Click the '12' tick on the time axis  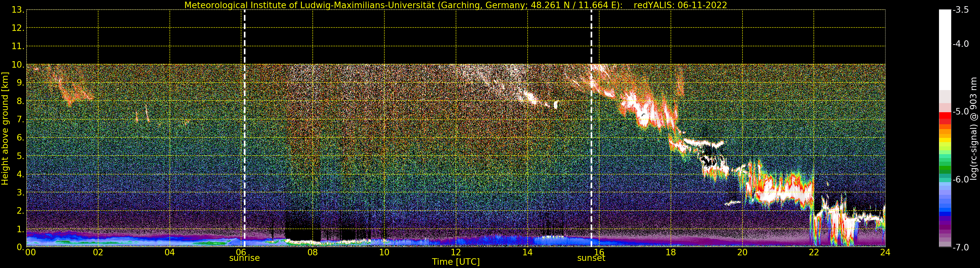[x=456, y=252]
